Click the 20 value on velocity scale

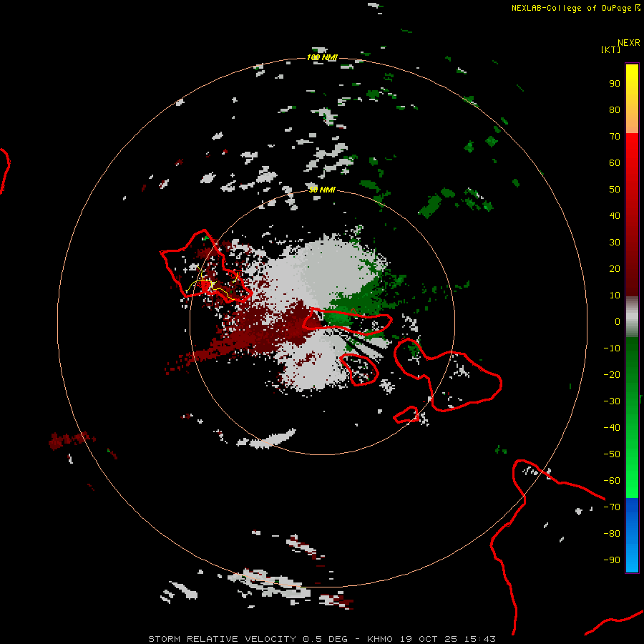(x=615, y=269)
